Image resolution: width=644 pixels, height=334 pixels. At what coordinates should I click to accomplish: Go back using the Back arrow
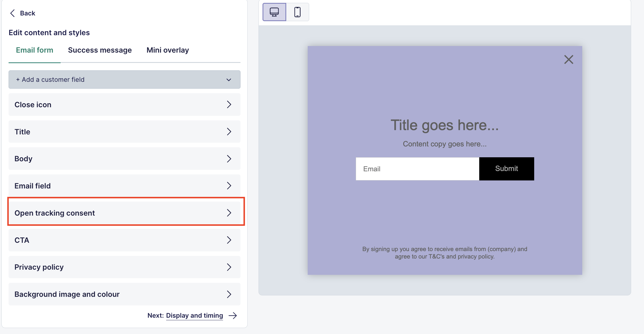point(23,13)
